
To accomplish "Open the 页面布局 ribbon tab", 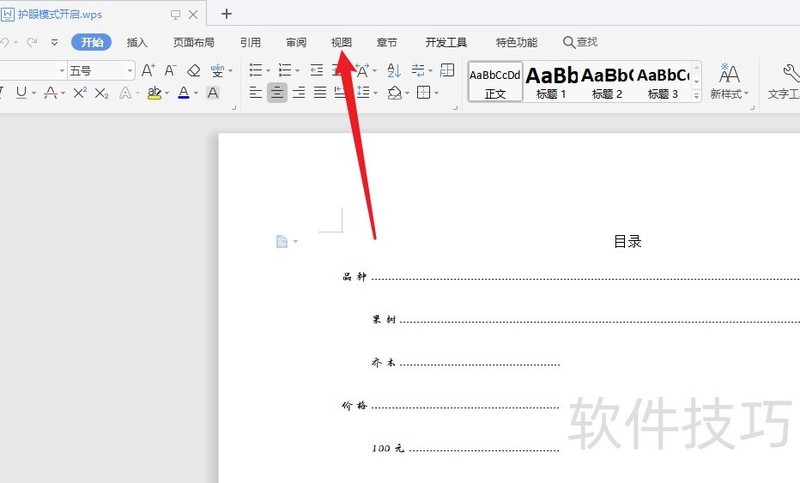I will point(193,42).
